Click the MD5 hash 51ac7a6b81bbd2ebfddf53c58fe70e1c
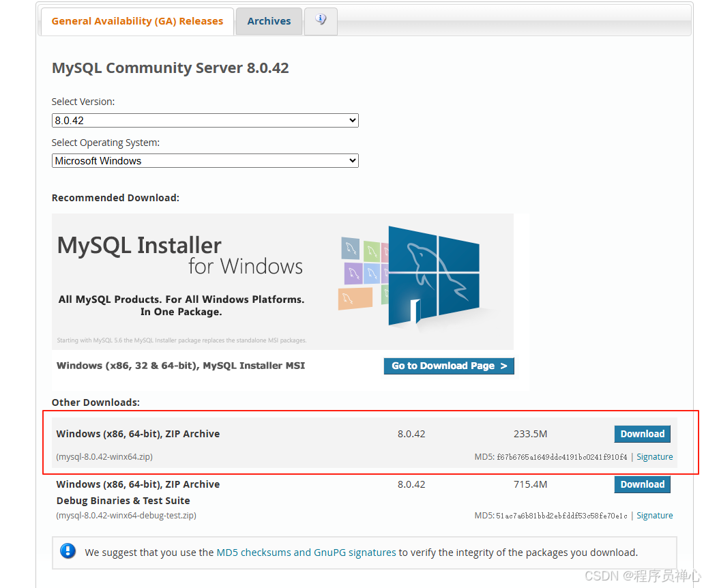This screenshot has height=588, width=704. coord(561,516)
